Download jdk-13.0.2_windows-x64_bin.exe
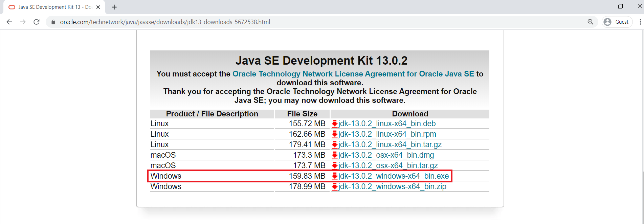644x224 pixels. tap(394, 176)
